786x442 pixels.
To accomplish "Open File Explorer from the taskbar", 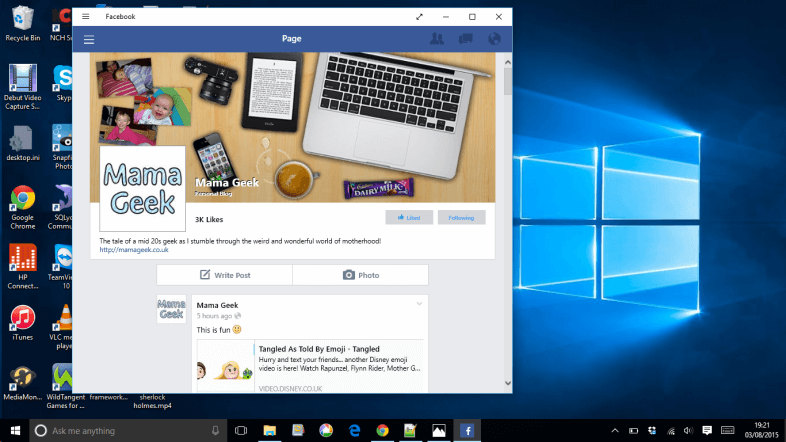I will pos(270,430).
